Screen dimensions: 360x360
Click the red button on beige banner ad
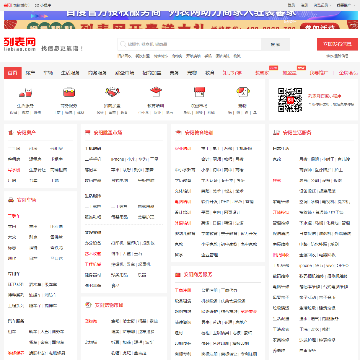321,27
